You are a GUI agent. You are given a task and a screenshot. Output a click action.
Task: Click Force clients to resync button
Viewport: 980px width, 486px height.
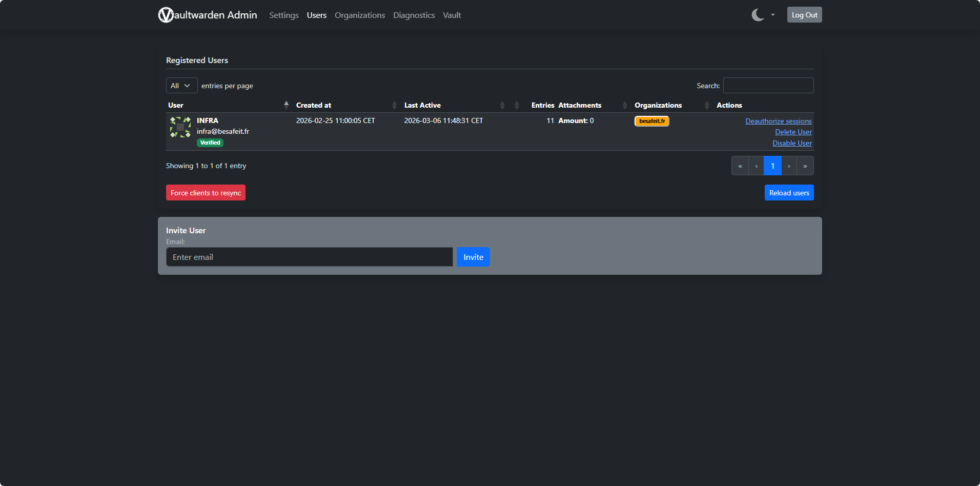click(x=206, y=193)
